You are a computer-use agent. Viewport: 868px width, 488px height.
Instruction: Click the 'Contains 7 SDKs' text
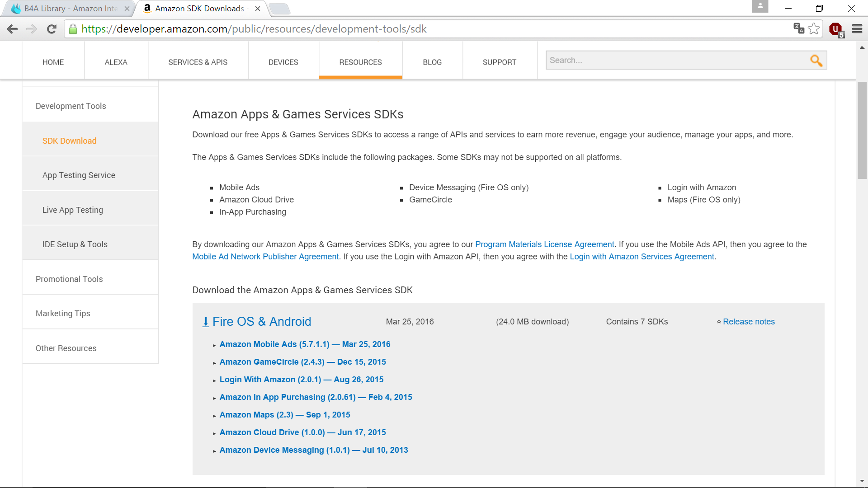click(637, 322)
